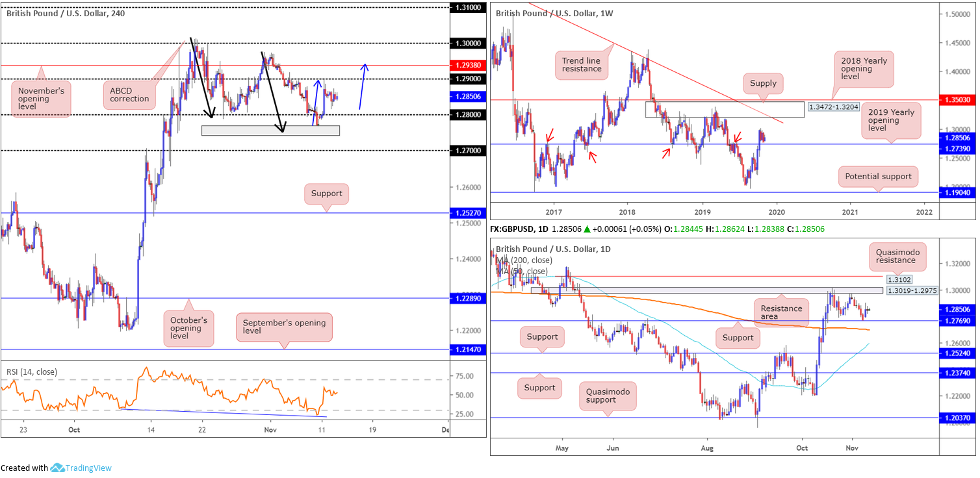Screen dimensions: 980x478
Task: Open the 'MA (200, close)' indicator label
Action: 524,260
